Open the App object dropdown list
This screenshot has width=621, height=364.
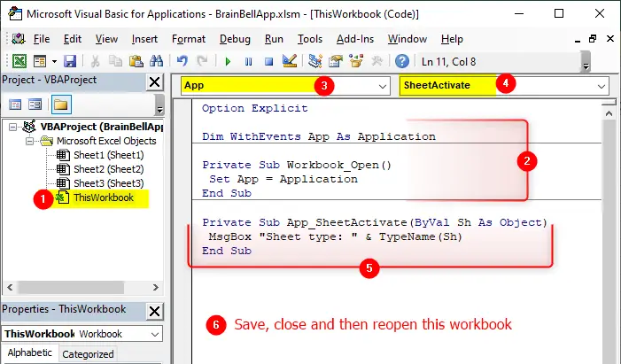(382, 86)
